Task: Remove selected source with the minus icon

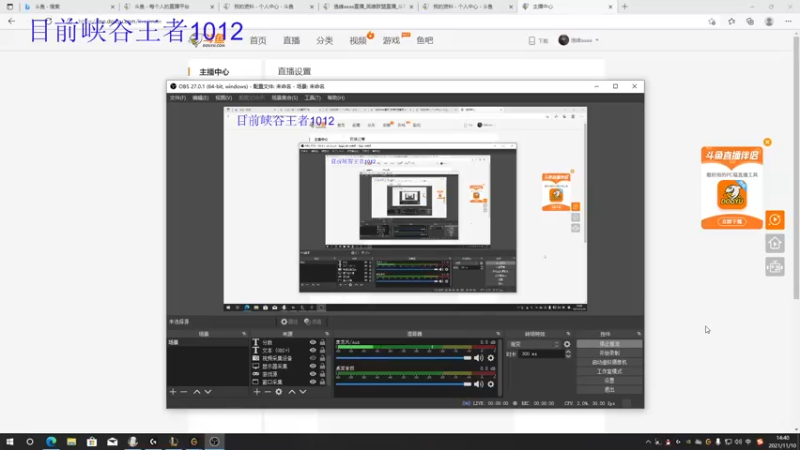Action: click(x=267, y=392)
